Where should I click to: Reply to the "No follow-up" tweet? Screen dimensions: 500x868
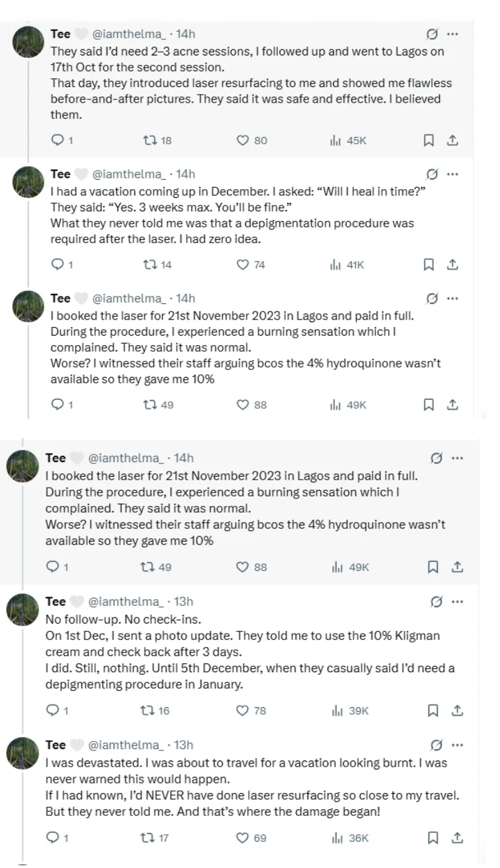click(52, 710)
